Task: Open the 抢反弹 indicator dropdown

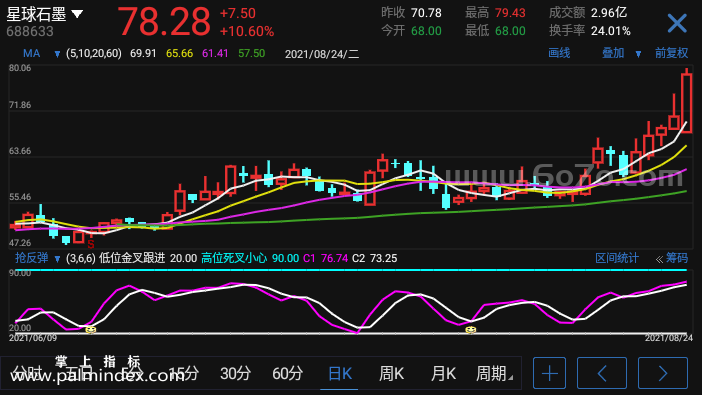Action: [x=57, y=259]
